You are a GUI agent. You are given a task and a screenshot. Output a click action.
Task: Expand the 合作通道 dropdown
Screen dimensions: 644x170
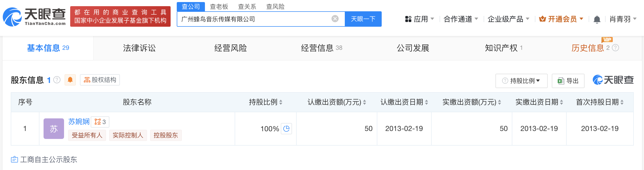[x=476, y=19]
